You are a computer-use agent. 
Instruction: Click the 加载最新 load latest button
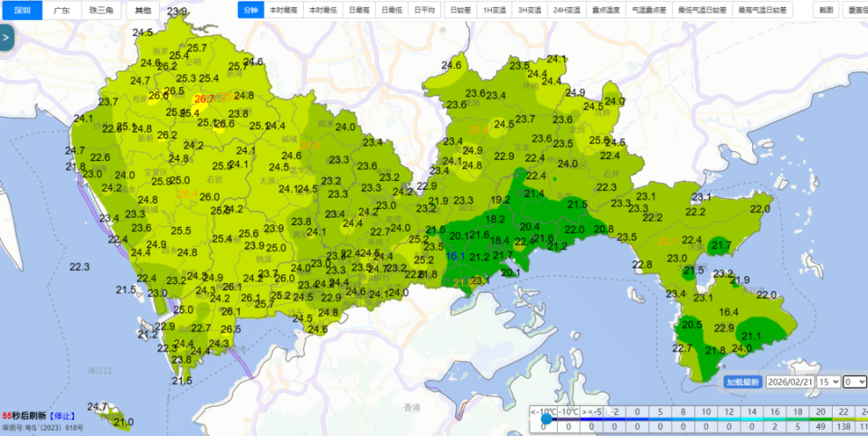(x=743, y=382)
